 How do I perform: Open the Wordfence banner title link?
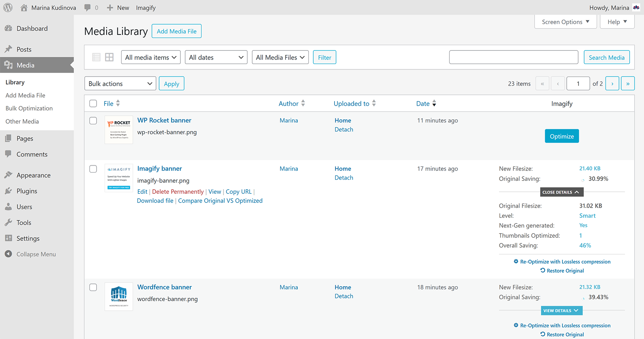tap(164, 287)
